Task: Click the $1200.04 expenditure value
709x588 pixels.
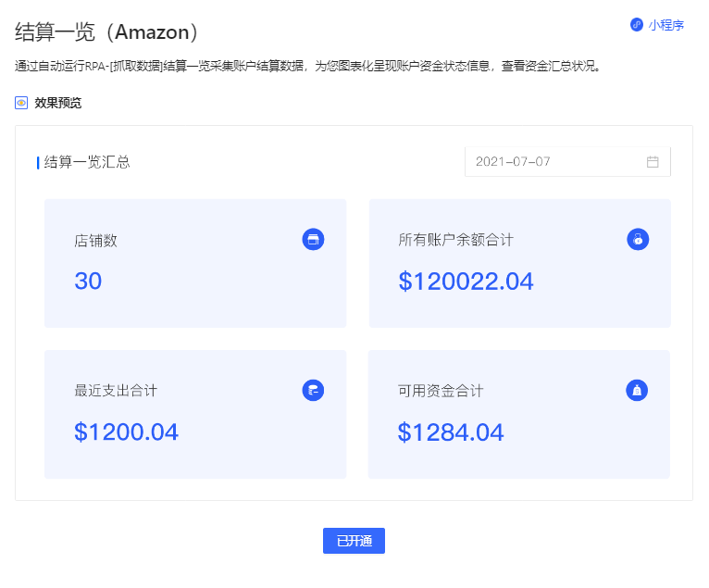Action: (x=126, y=432)
